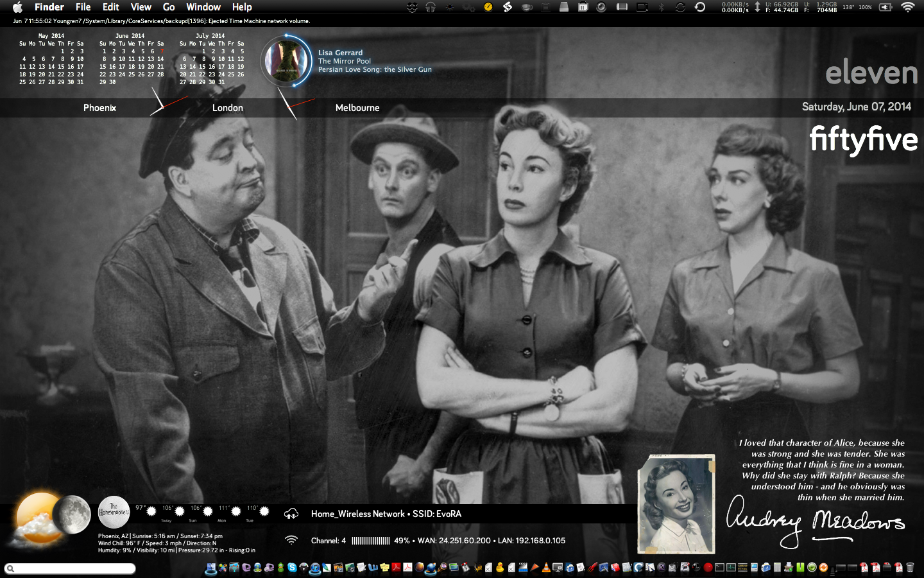Click the search field at bottom left
Viewport: 924px width, 578px height.
pos(70,568)
